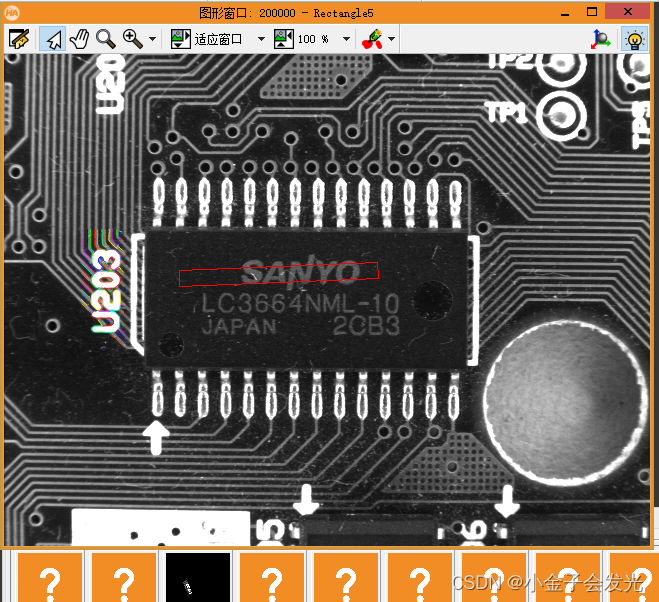Image resolution: width=659 pixels, height=602 pixels.
Task: Activate the hand pan tool
Action: [x=79, y=39]
